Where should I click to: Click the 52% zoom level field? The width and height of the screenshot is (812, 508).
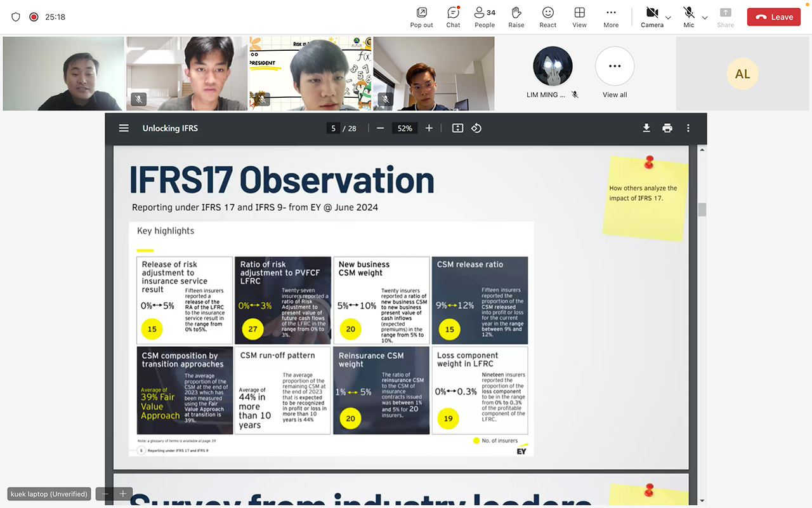point(405,128)
